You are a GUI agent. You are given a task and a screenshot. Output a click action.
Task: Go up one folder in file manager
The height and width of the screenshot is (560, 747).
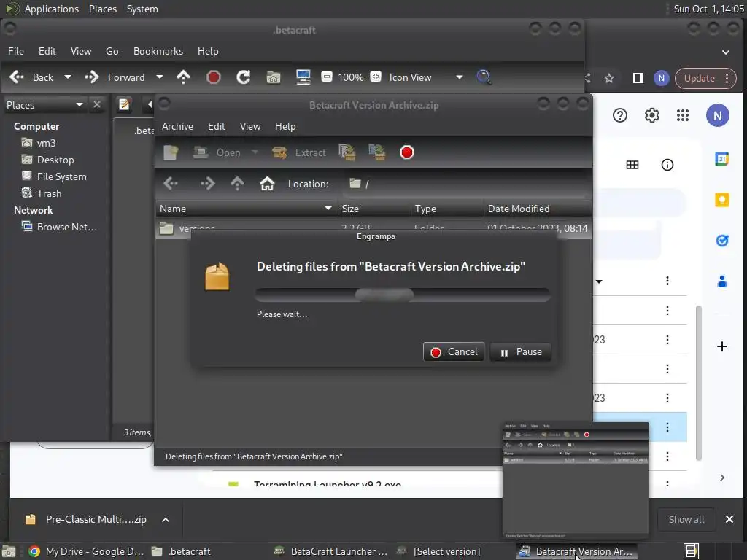point(183,77)
